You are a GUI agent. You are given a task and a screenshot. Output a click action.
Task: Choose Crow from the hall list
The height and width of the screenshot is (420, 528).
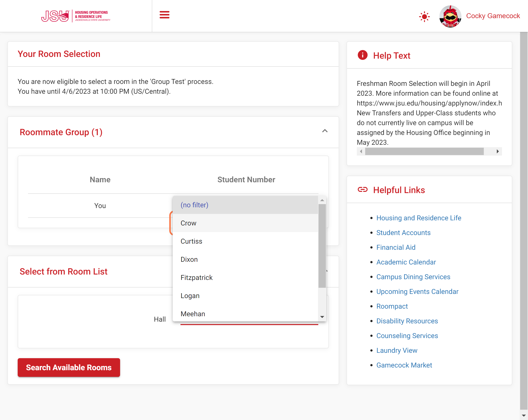tap(245, 223)
